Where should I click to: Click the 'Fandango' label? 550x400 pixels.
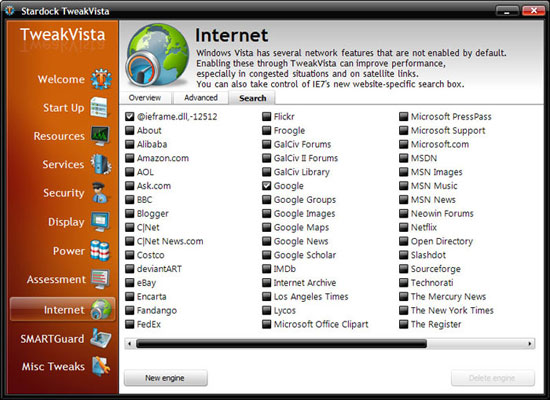coord(157,311)
